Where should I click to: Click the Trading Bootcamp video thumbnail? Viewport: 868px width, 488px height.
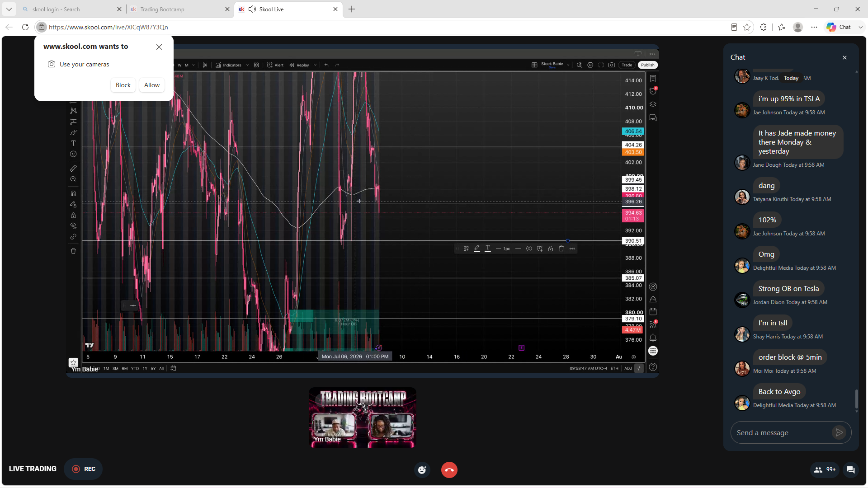tap(363, 418)
